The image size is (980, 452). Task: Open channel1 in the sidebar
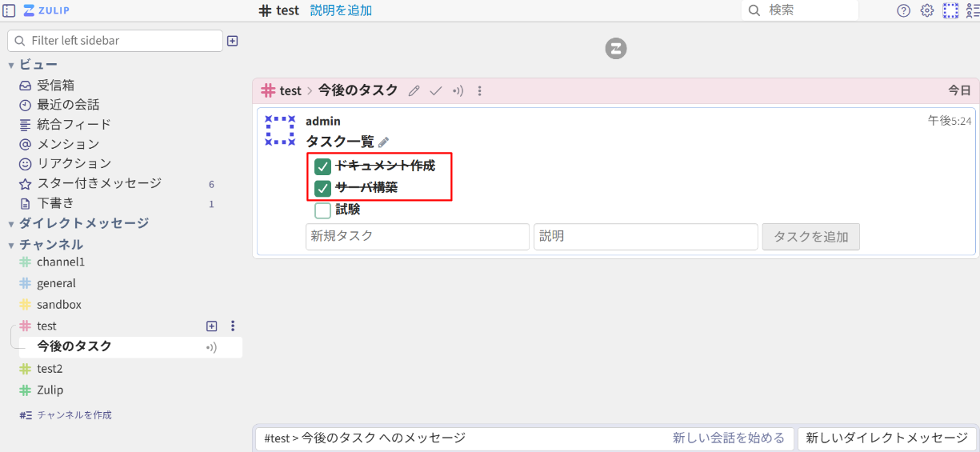pos(61,262)
